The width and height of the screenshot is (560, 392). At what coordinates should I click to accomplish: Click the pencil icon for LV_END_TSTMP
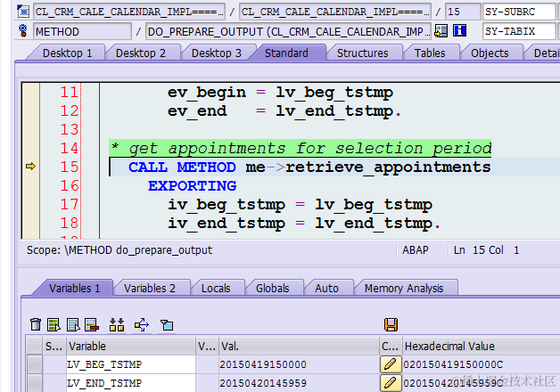[x=391, y=383]
